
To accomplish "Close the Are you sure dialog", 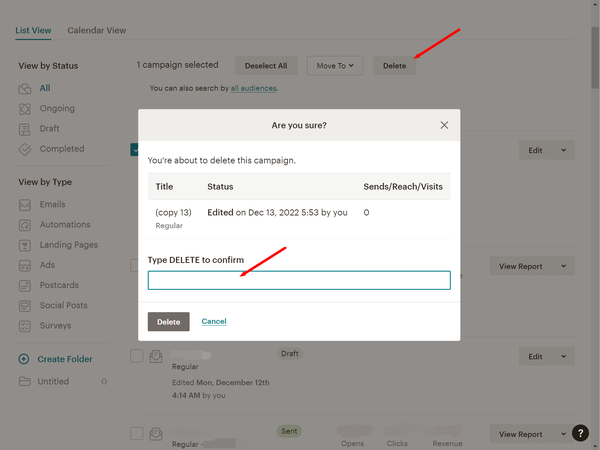I will tap(444, 125).
